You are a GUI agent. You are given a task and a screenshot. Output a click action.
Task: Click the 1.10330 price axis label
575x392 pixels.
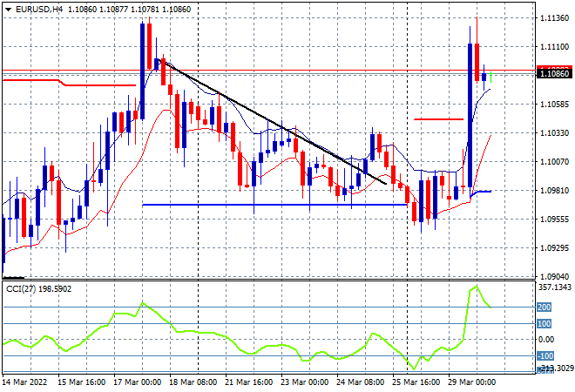pyautogui.click(x=555, y=132)
